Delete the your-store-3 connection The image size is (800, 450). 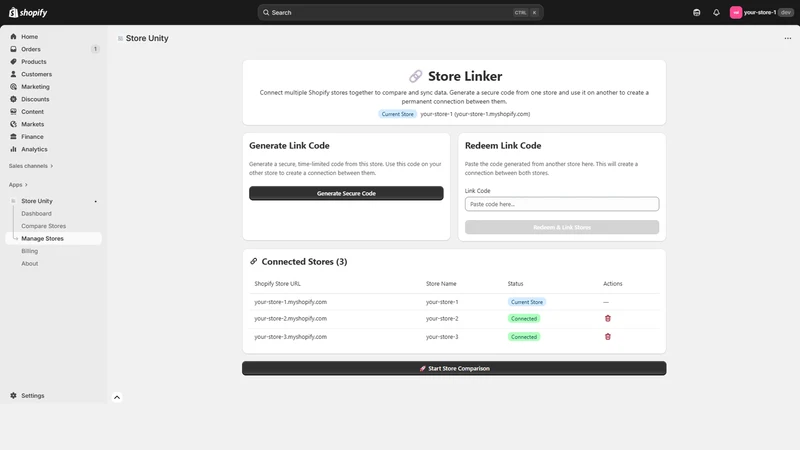click(x=608, y=337)
